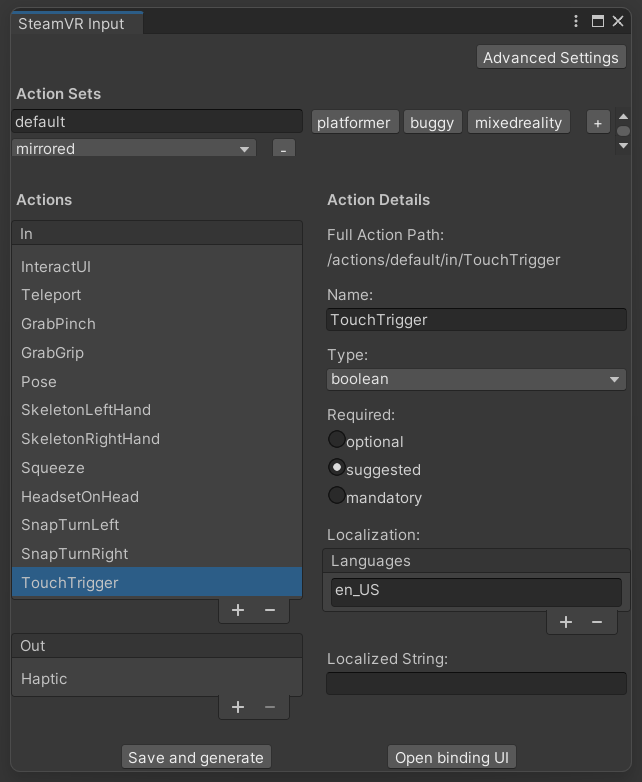The height and width of the screenshot is (782, 642).
Task: Open the window kebab options menu
Action: (576, 21)
